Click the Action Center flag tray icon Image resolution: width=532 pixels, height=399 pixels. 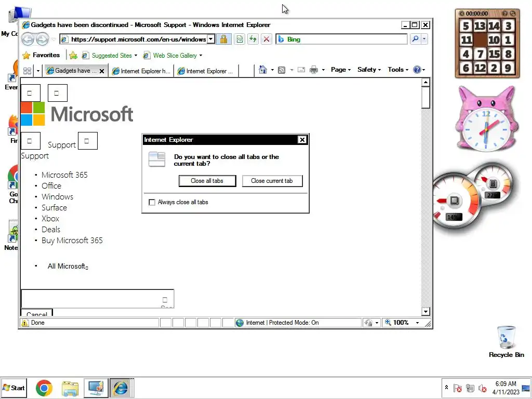(458, 388)
